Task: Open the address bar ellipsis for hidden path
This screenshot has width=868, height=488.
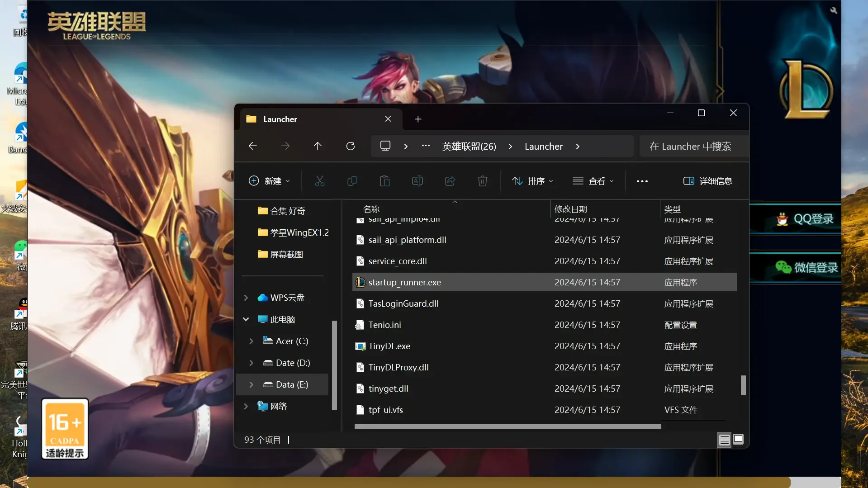Action: (426, 146)
